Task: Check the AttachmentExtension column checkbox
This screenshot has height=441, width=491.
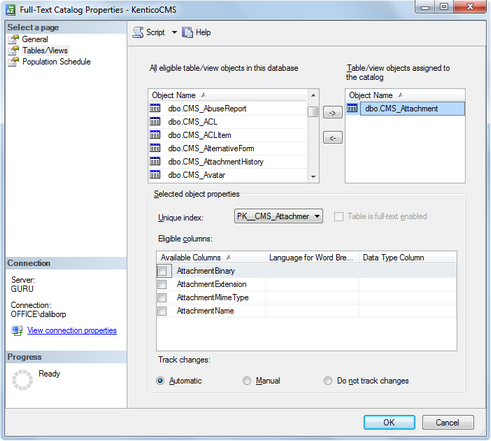Action: (x=162, y=284)
